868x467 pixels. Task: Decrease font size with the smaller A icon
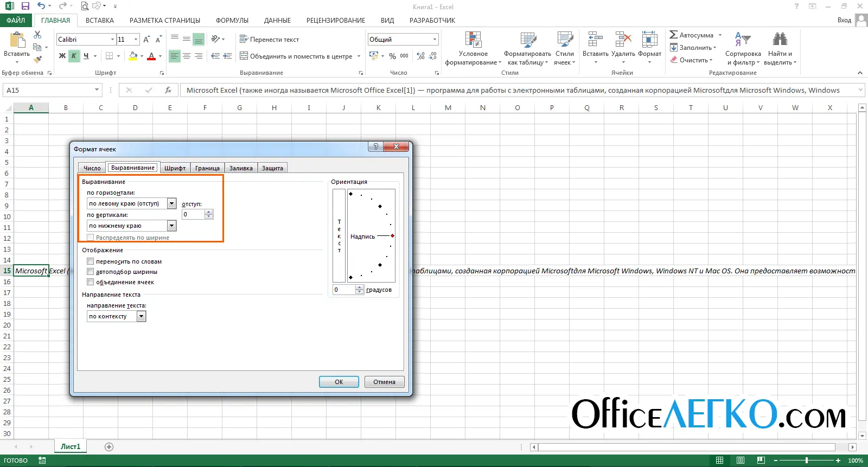coord(158,40)
